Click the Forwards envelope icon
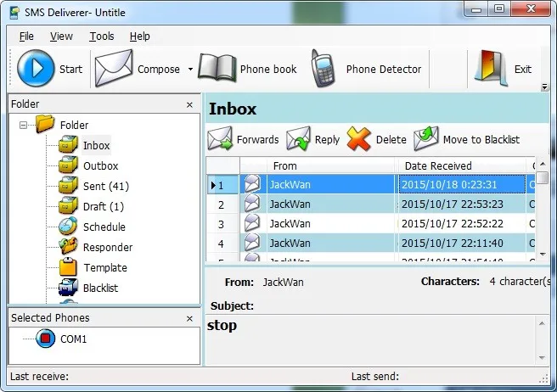The image size is (557, 392). (220, 138)
